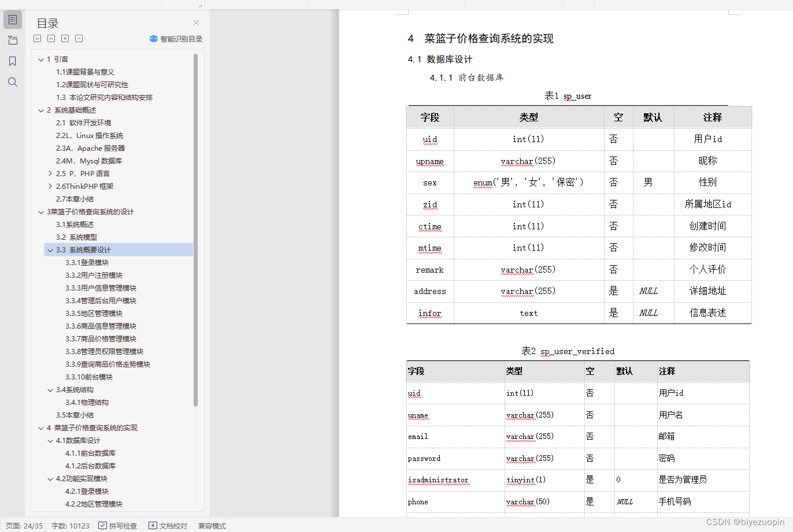Viewport: 793px width, 532px height.
Task: Jump to '4.1.2后台数据库' heading
Action: [90, 466]
